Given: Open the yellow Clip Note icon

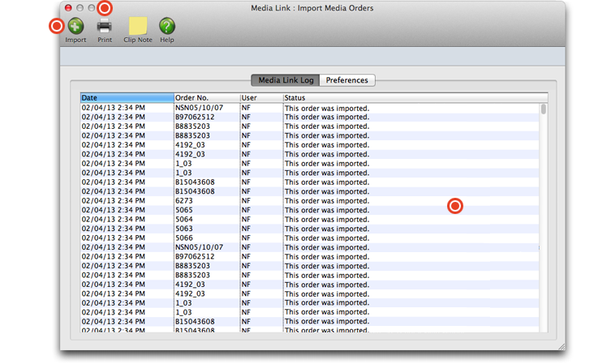Looking at the screenshot, I should click(138, 26).
